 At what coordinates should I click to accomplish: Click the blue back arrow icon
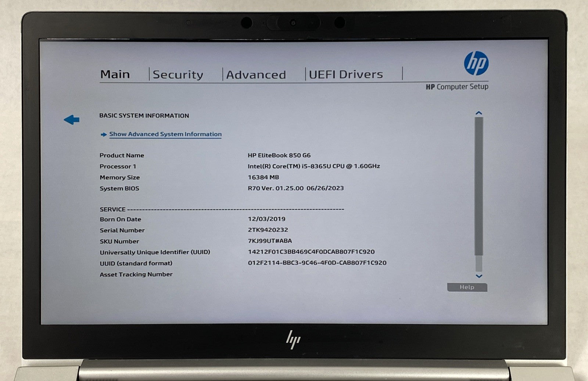tap(72, 120)
